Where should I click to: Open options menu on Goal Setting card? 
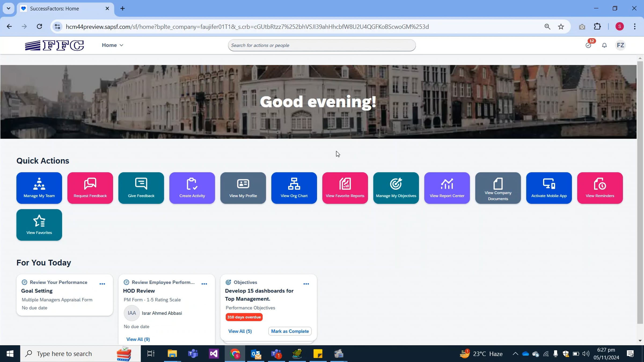[103, 284]
